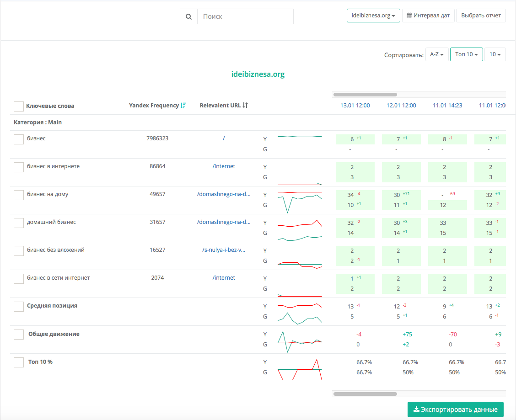
Task: Check the бизнес на дому checkbox
Action: (19, 195)
